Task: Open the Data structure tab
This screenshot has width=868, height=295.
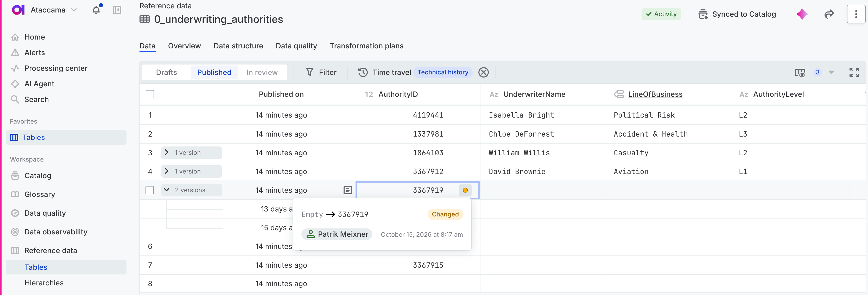Action: pyautogui.click(x=238, y=46)
